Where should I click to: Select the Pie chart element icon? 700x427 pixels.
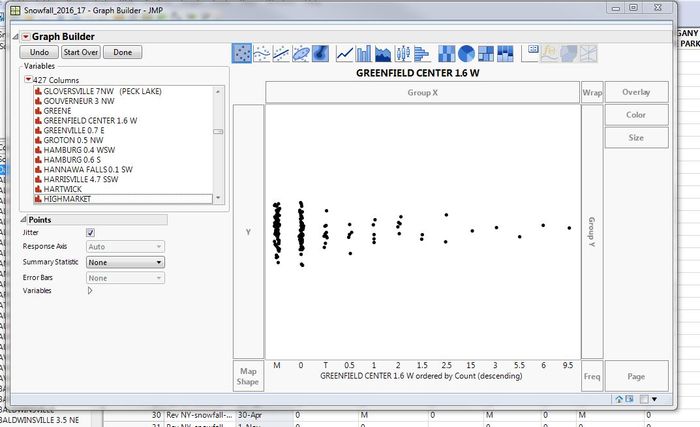[466, 54]
